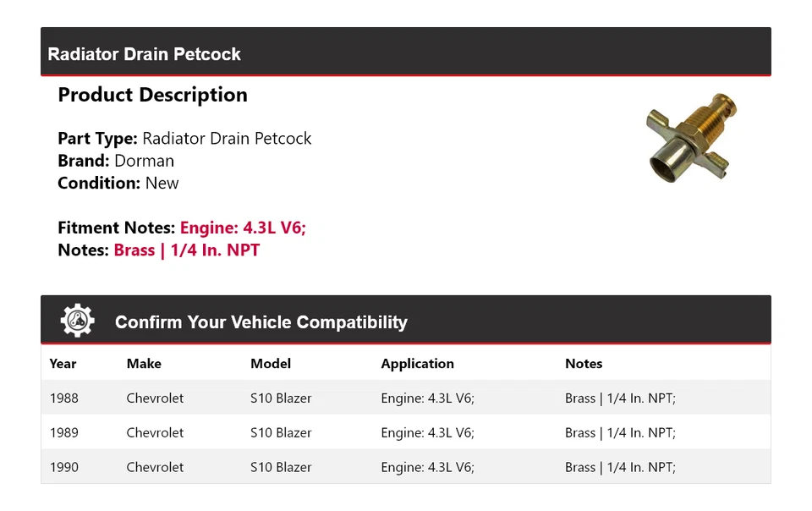This screenshot has height=511, width=812.
Task: Click the Part Type line text
Action: point(184,139)
